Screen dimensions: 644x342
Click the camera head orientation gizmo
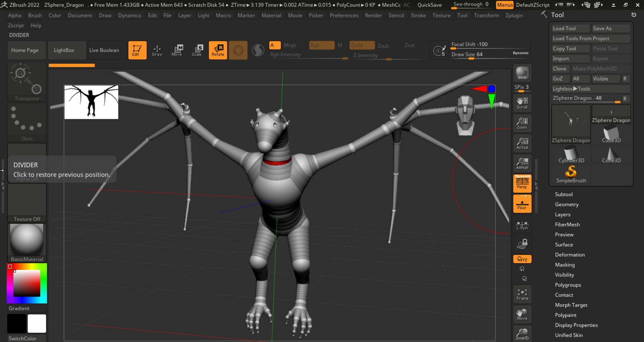tap(466, 115)
